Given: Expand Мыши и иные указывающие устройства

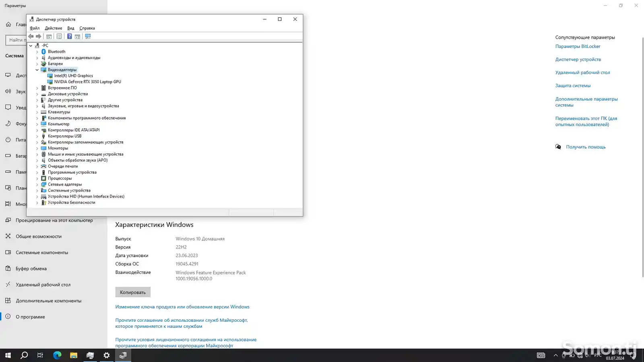Looking at the screenshot, I should (x=37, y=154).
